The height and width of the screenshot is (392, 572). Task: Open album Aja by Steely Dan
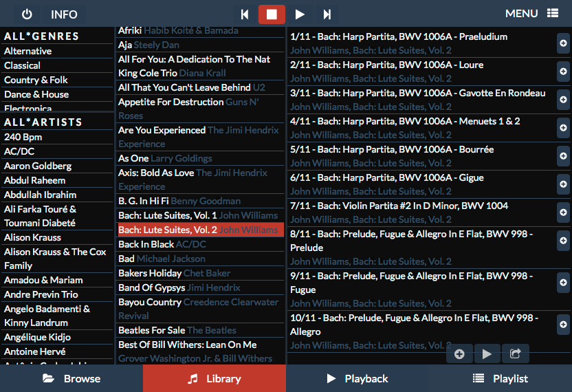pos(200,45)
